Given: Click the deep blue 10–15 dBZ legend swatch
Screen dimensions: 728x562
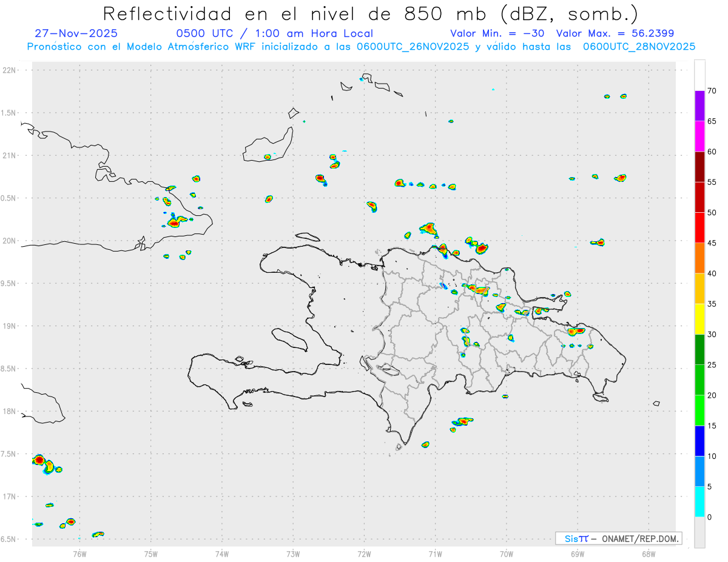Looking at the screenshot, I should point(699,441).
